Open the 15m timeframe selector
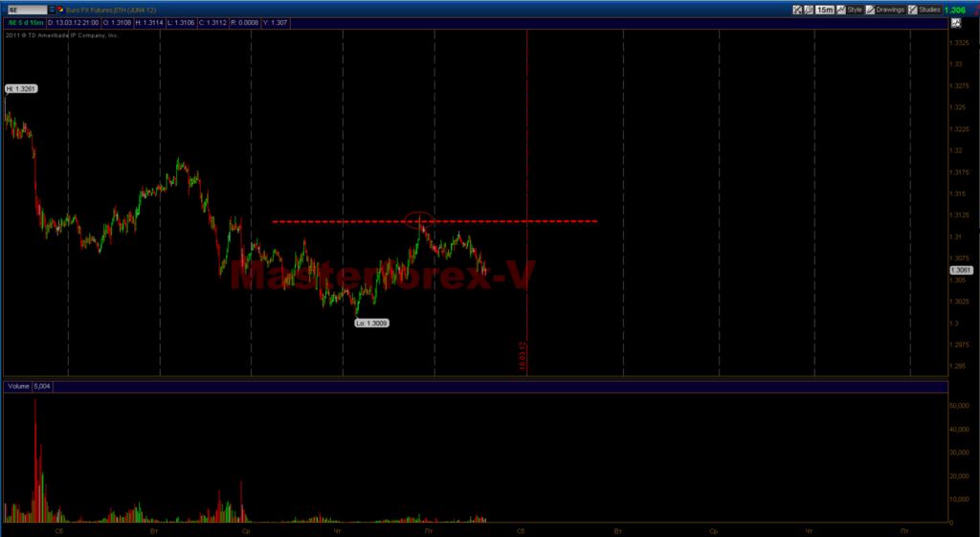The height and width of the screenshot is (537, 980). coord(825,10)
